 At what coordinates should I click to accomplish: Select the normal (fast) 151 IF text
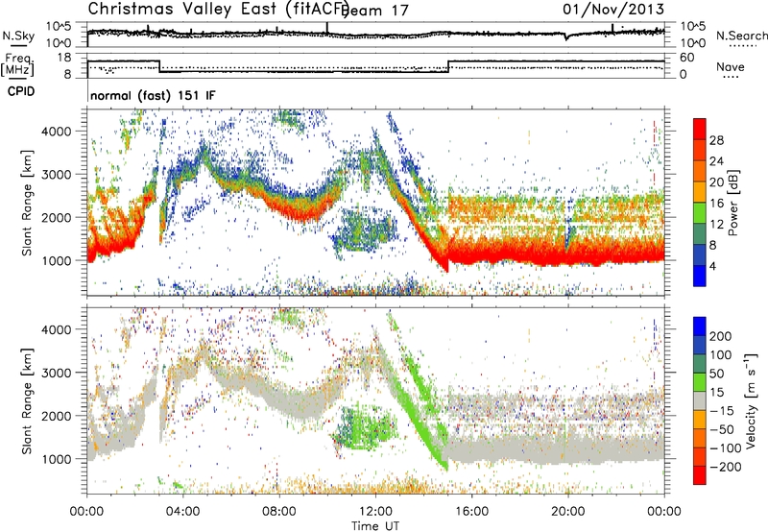(x=153, y=96)
